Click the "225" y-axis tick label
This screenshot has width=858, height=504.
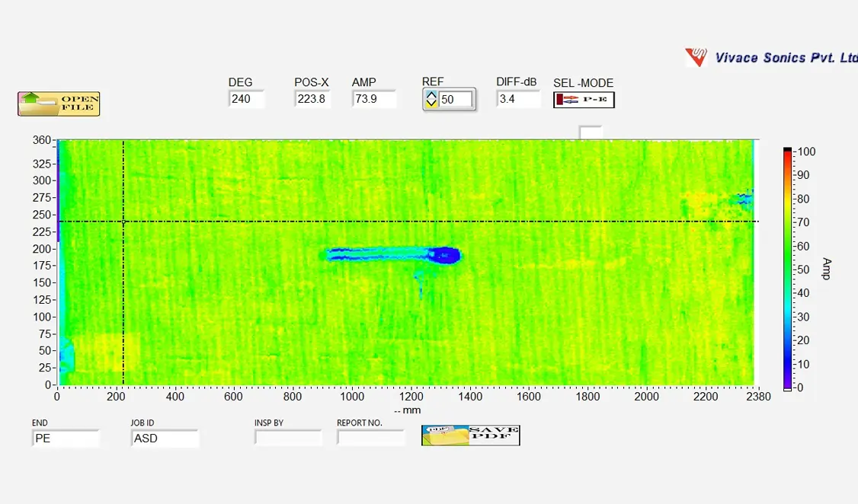coord(42,231)
